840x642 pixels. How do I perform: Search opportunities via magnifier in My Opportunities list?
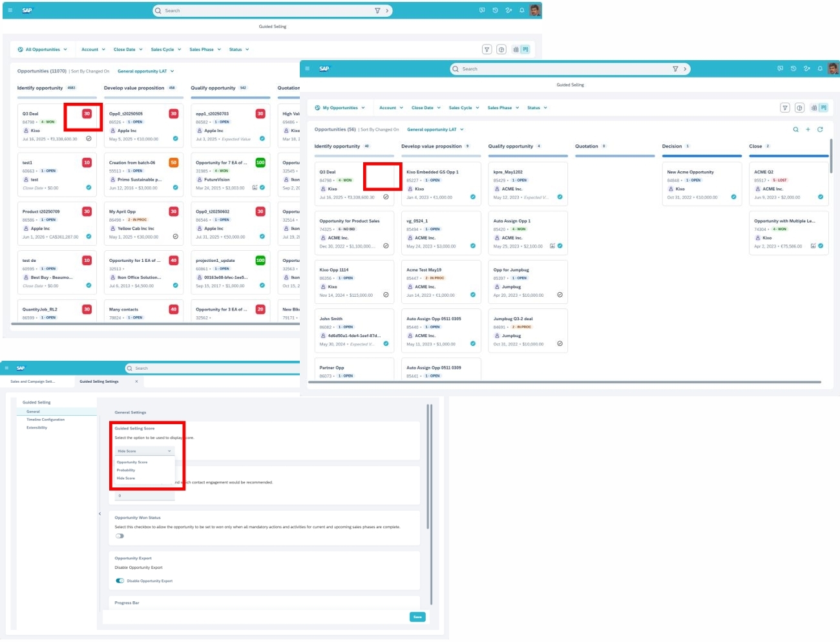point(796,129)
